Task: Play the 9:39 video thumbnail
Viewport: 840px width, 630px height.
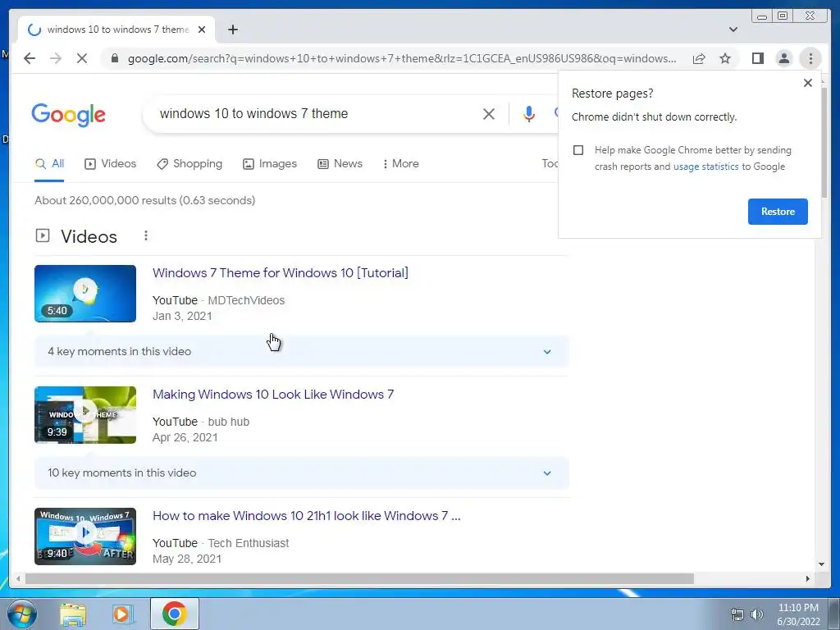Action: (85, 415)
